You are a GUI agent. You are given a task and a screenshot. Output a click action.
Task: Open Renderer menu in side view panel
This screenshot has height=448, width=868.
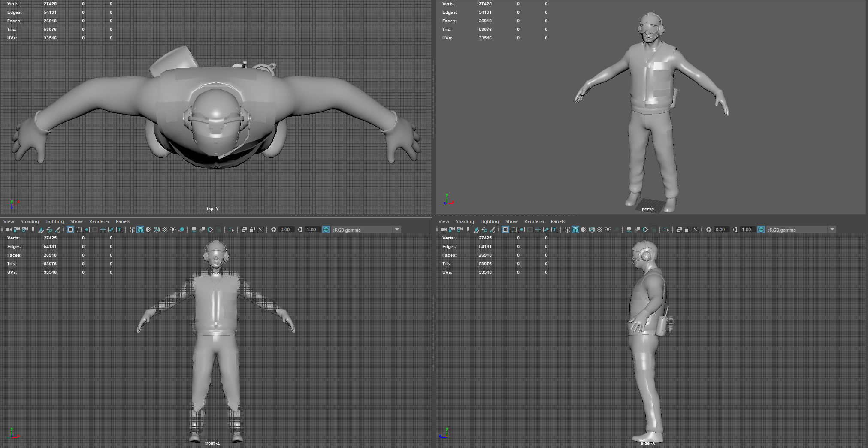pyautogui.click(x=534, y=221)
